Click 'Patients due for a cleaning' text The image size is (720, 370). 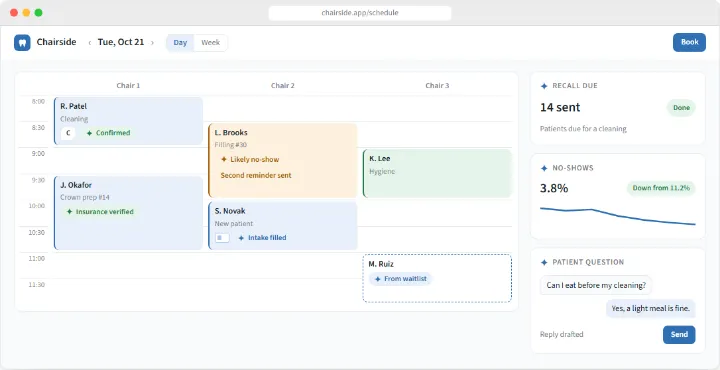coord(583,129)
